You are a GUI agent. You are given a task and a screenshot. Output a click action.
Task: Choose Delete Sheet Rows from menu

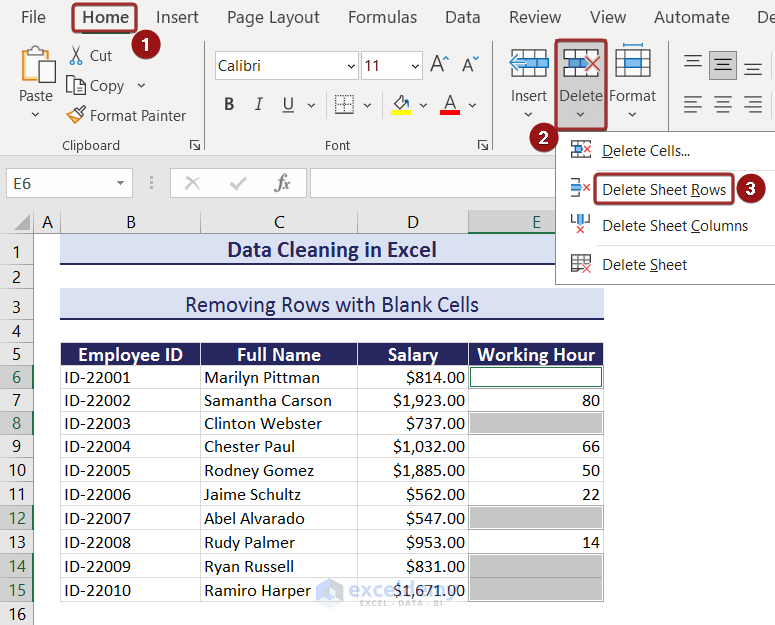coord(663,190)
